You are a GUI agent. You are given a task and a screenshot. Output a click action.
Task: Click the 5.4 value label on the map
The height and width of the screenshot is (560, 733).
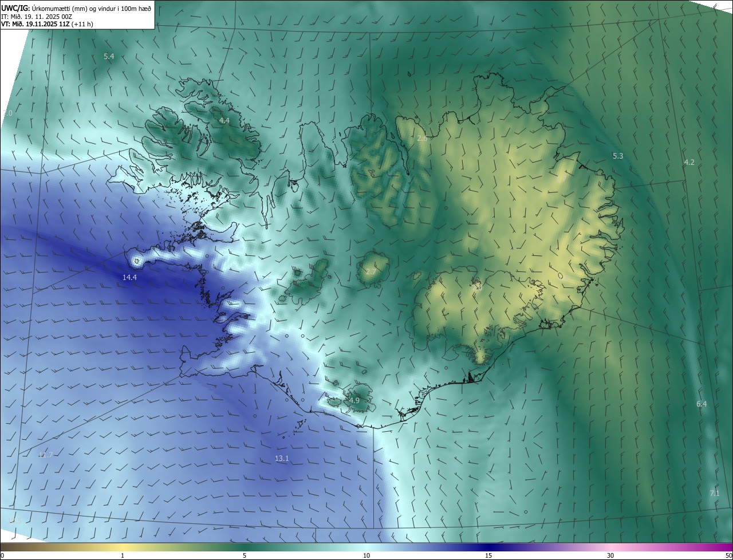coord(109,57)
